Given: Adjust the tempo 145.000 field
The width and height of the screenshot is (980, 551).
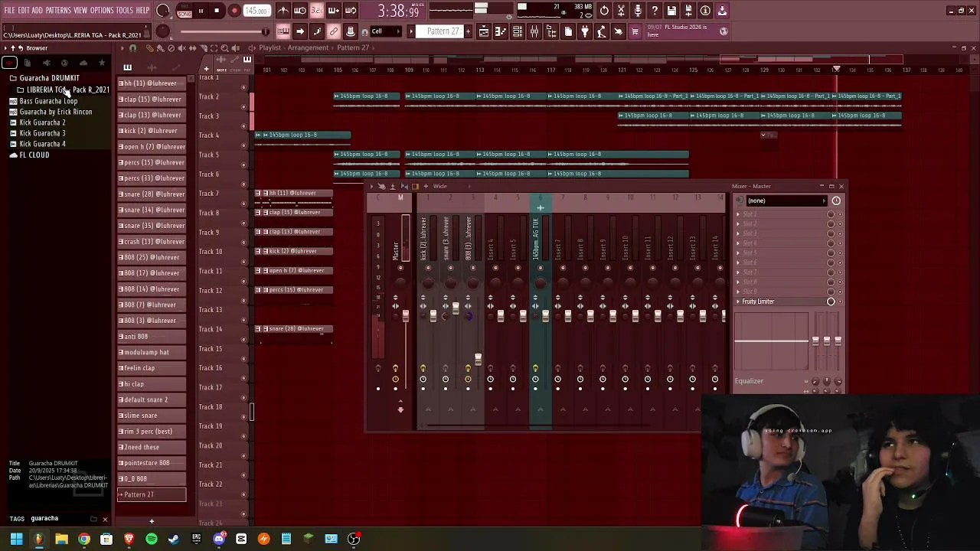Looking at the screenshot, I should [256, 11].
